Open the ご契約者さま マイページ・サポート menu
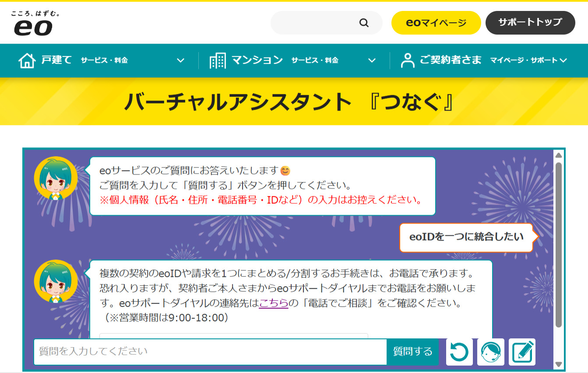The image size is (588, 373). point(484,60)
